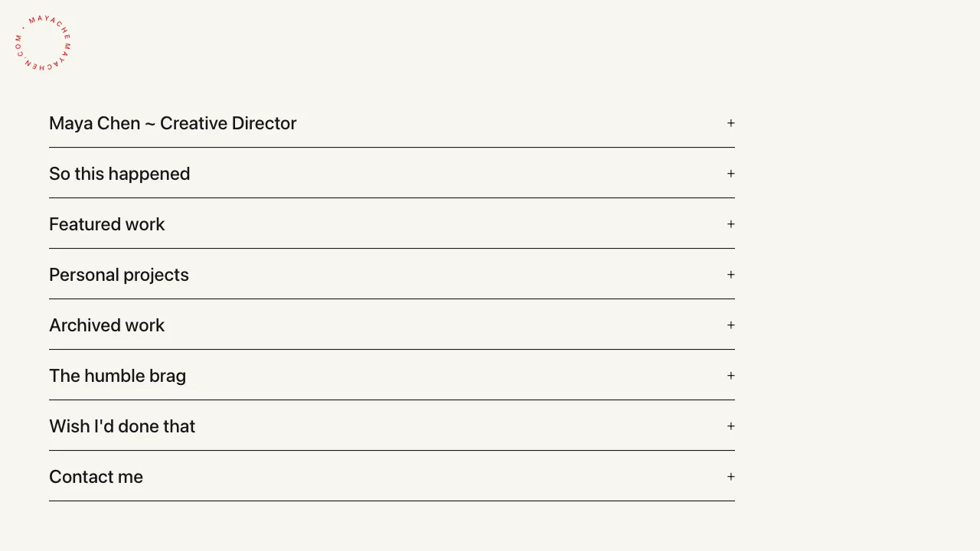Click the plus icon beside The humble brag
Image resolution: width=980 pixels, height=551 pixels.
click(730, 376)
